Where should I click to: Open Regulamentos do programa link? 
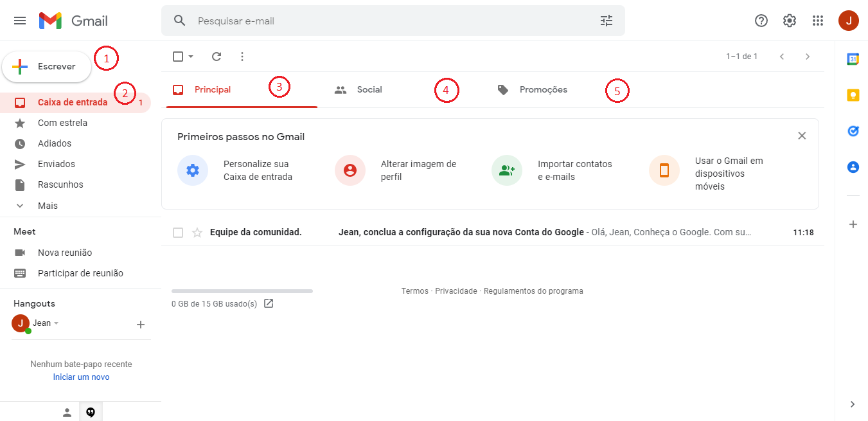coord(533,291)
